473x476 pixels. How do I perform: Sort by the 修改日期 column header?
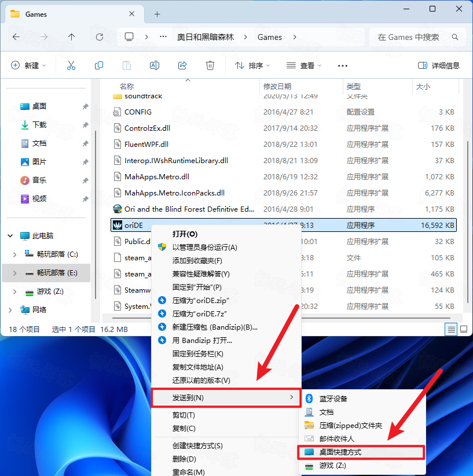[277, 87]
